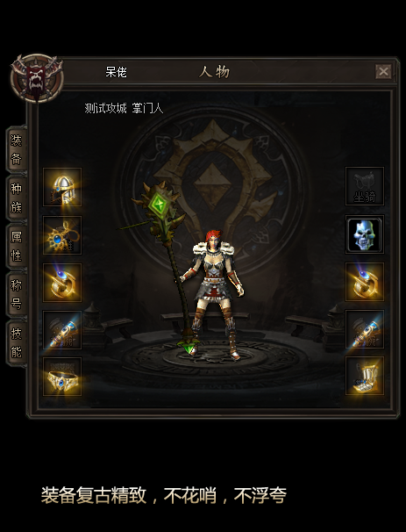Click the guild emblem skull badge

(x=37, y=78)
